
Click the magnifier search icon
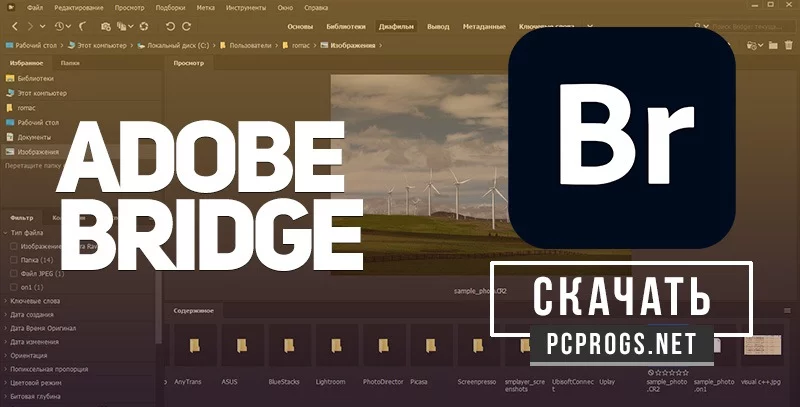pyautogui.click(x=698, y=26)
